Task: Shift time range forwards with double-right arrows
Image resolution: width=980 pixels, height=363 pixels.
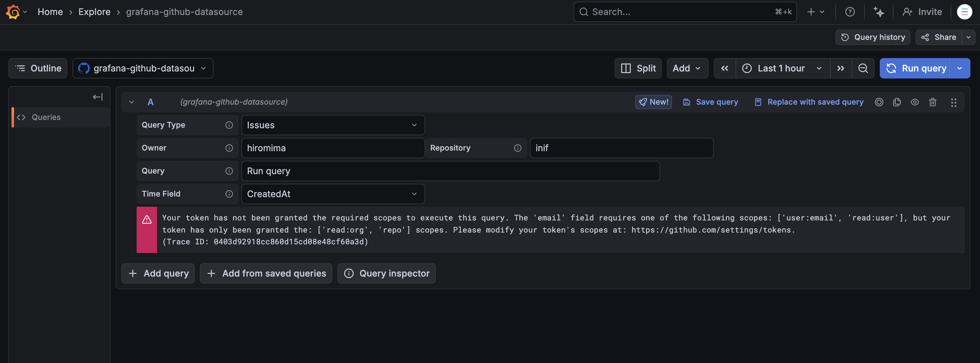Action: click(841, 68)
